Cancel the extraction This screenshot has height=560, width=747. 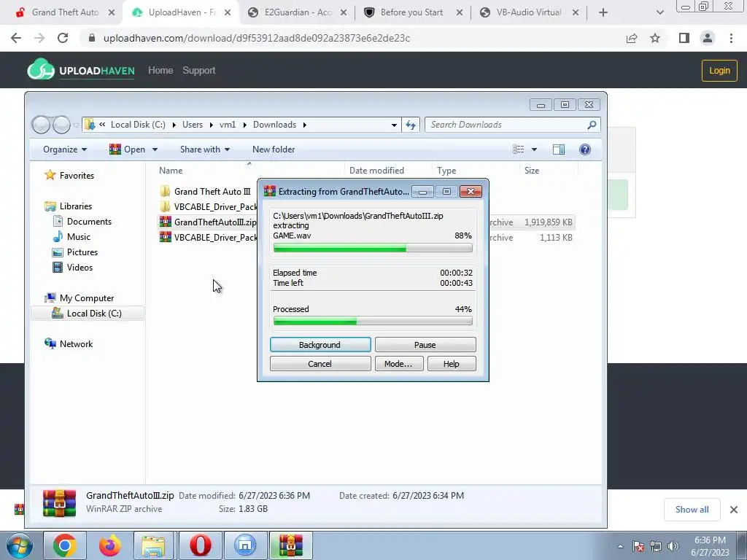pos(320,364)
